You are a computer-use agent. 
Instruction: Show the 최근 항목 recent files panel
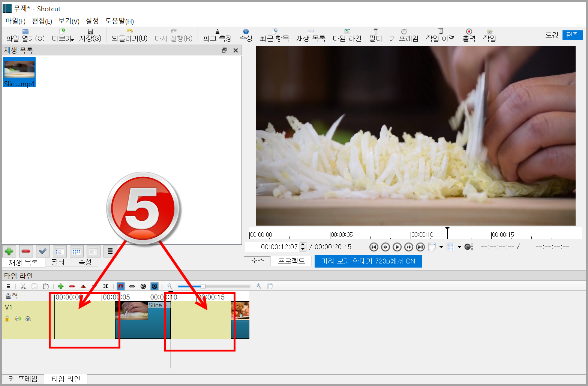(274, 35)
